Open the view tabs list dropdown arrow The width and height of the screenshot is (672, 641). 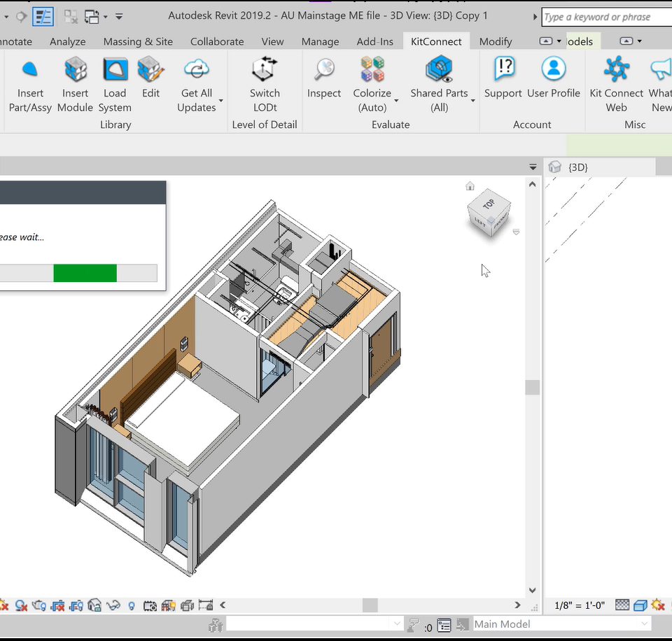pyautogui.click(x=533, y=167)
